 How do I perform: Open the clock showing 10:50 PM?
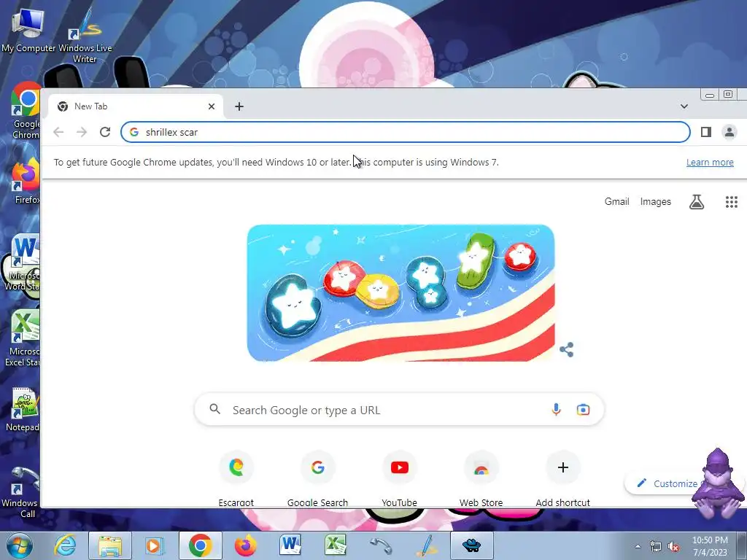point(710,546)
